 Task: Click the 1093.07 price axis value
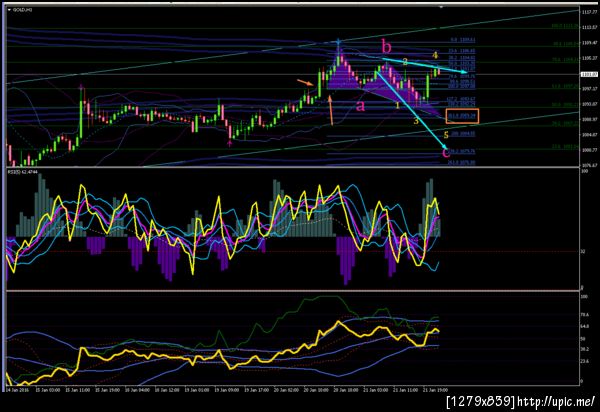pyautogui.click(x=589, y=104)
